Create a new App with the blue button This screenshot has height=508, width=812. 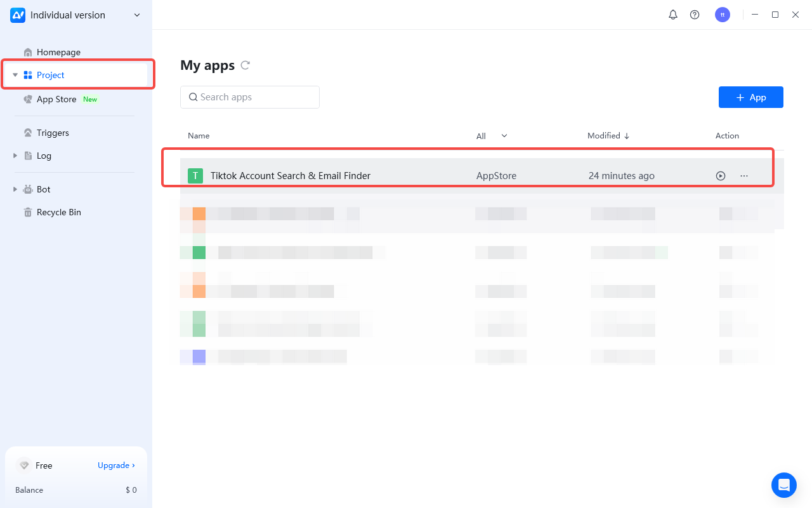point(751,97)
